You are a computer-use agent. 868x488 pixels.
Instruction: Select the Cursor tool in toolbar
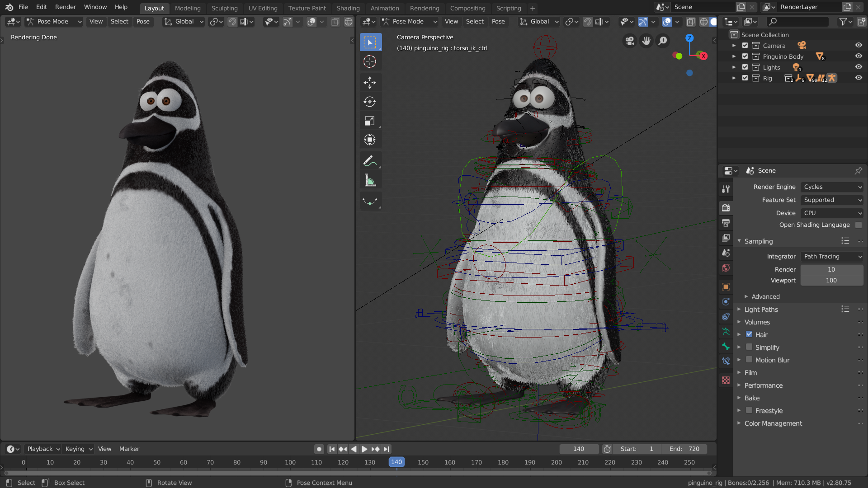pyautogui.click(x=370, y=61)
